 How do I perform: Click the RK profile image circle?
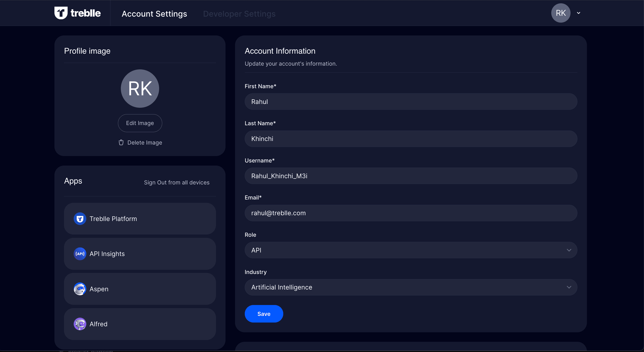(140, 88)
